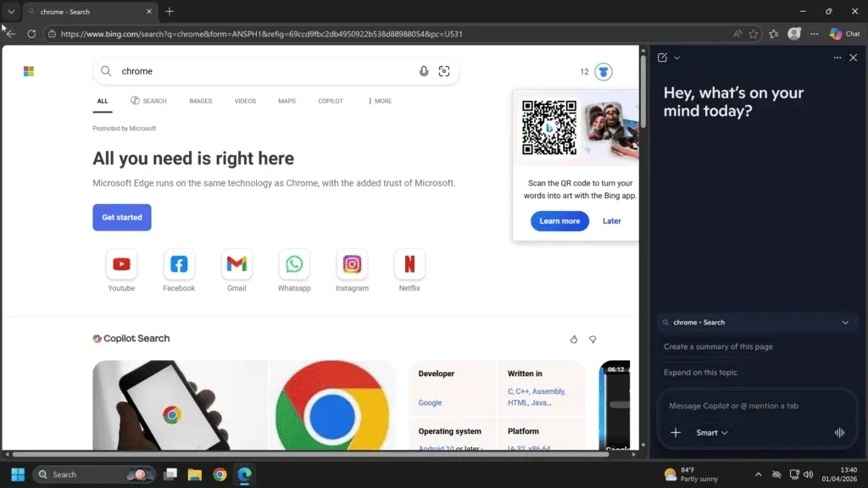Open the tab search chevron in title bar
Screen dimensions: 868x488
tap(11, 12)
